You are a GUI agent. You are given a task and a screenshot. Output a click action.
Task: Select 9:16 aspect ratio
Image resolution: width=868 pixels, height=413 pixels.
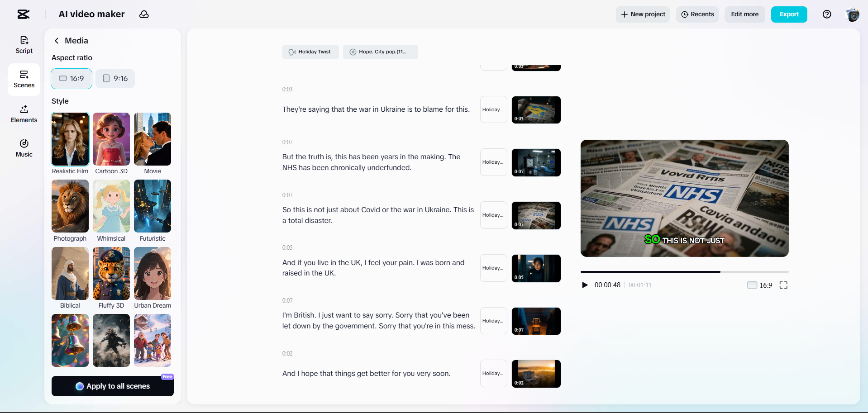coord(115,79)
